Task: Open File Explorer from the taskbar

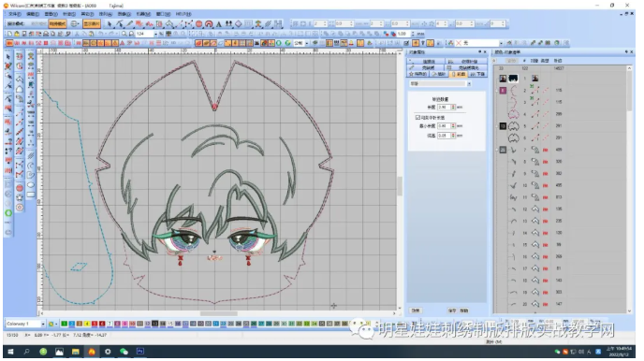Action: tap(76, 352)
